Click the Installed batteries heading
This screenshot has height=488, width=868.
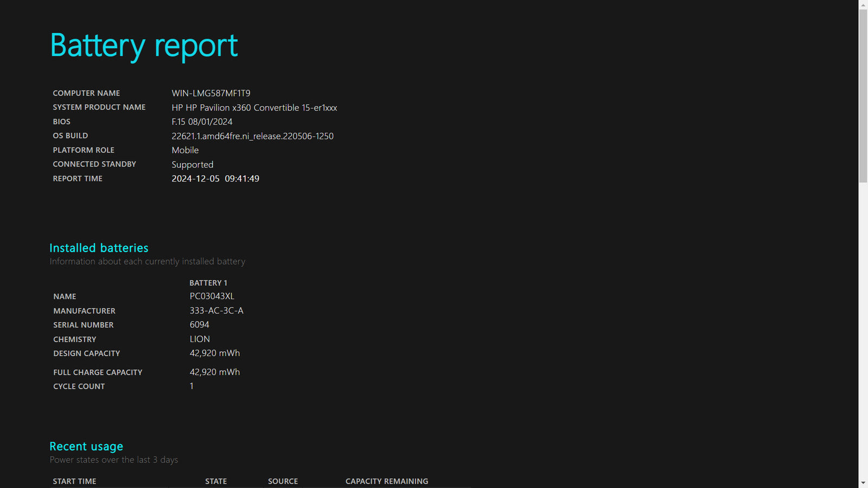point(99,248)
